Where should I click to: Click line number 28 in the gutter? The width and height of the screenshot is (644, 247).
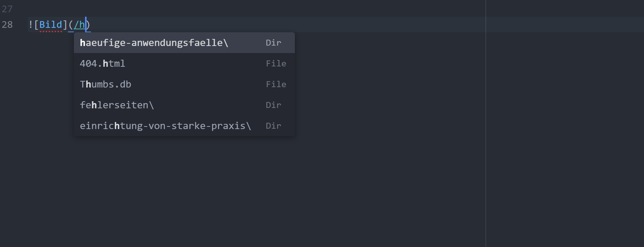tap(7, 24)
